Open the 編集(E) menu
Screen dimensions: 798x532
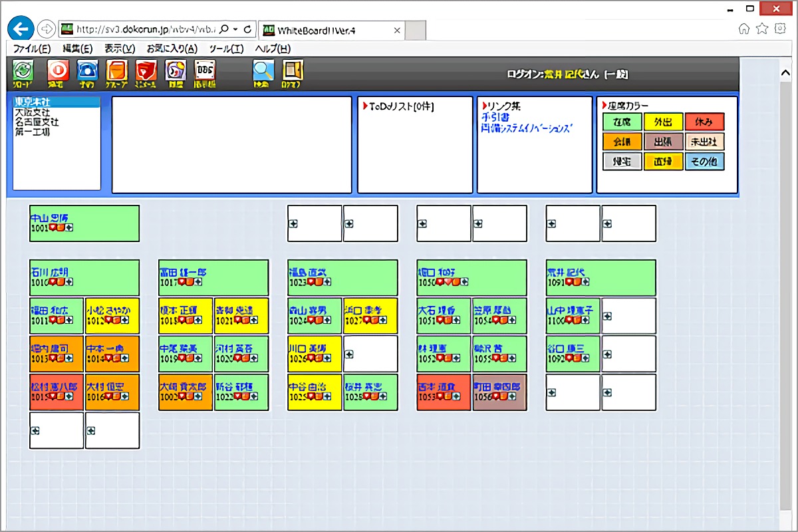click(77, 49)
